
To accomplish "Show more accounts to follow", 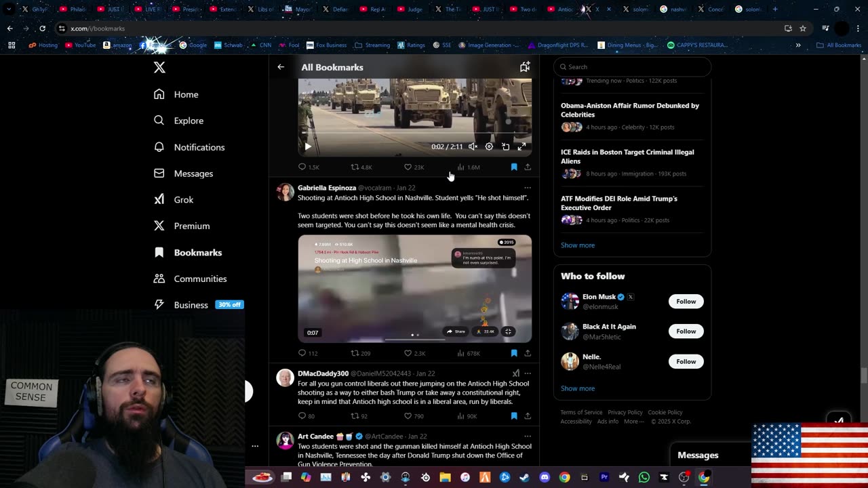I will 578,388.
